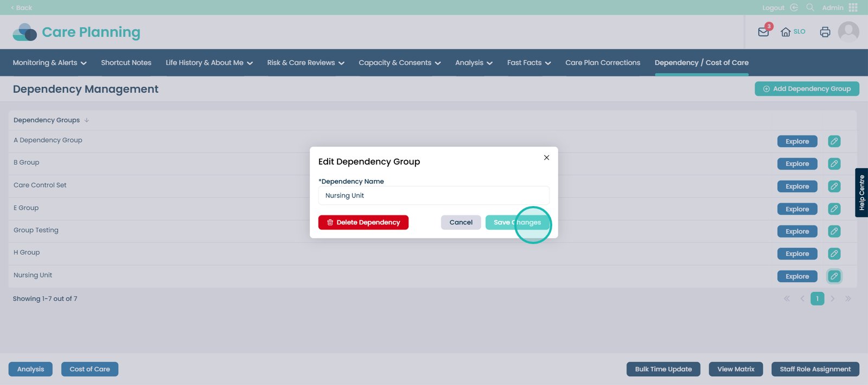Click Explore for Care Control Set
868x385 pixels.
click(797, 187)
